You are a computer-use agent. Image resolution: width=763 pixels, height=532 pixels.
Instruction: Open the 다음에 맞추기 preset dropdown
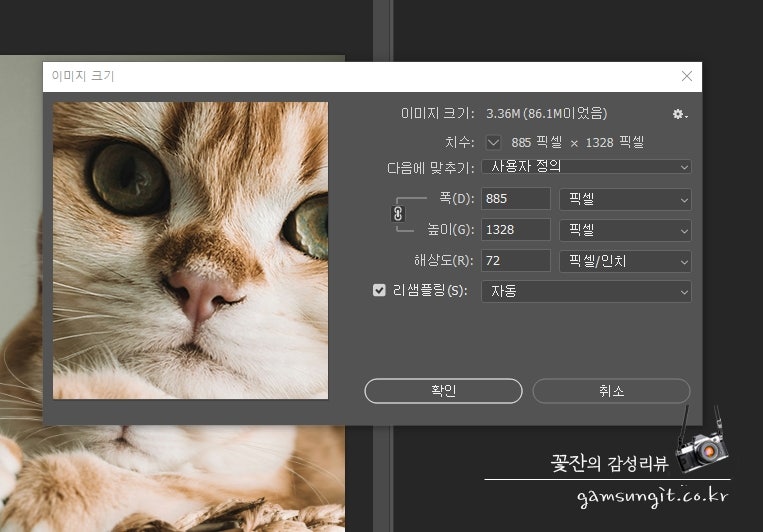586,167
